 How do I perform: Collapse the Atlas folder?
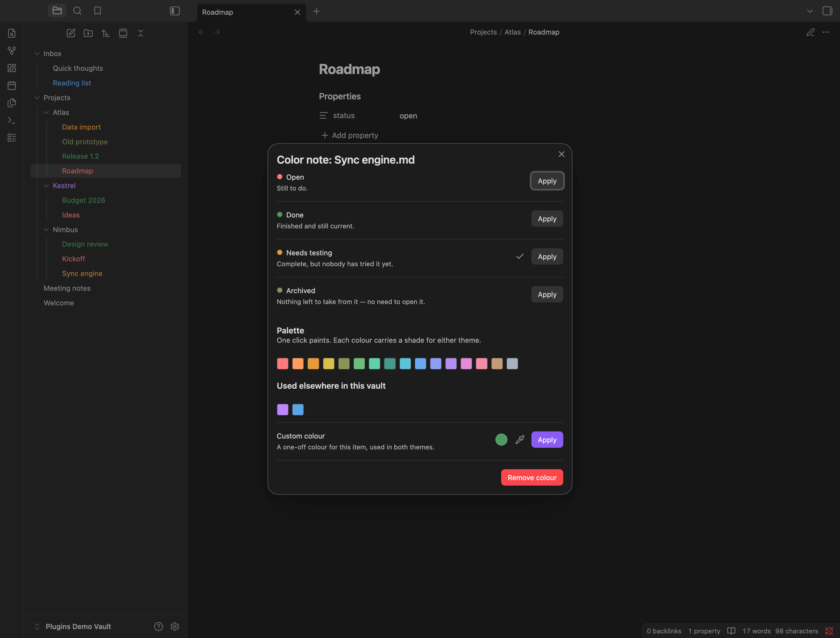[x=46, y=112]
